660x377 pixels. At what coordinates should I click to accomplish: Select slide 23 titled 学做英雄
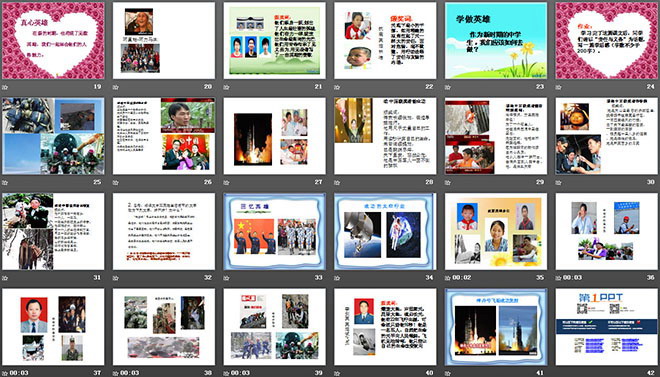click(x=496, y=40)
